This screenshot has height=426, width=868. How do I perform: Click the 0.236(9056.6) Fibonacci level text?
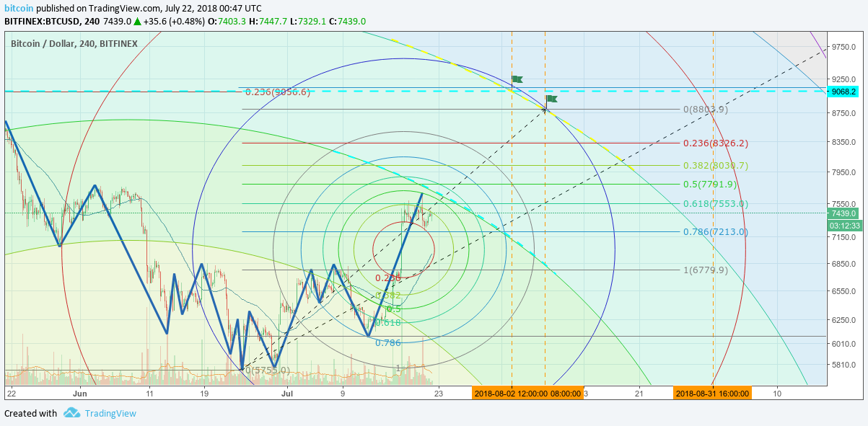(278, 92)
